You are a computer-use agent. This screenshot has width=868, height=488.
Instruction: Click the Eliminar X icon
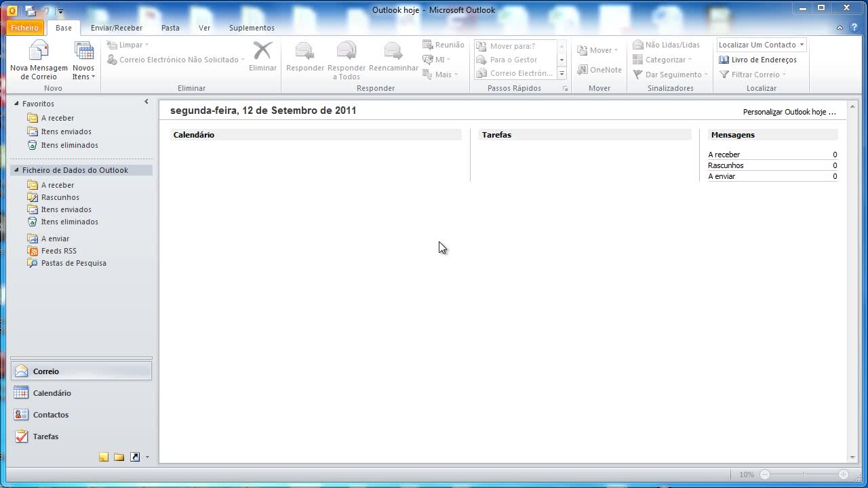click(262, 52)
